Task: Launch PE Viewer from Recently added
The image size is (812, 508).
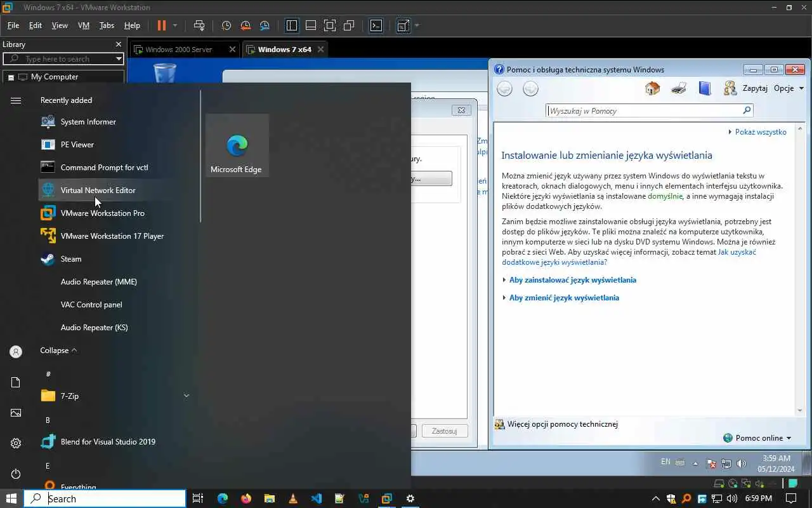Action: click(x=117, y=145)
